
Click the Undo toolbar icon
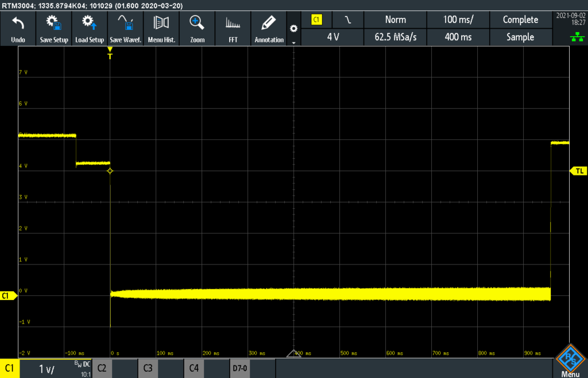click(x=18, y=29)
